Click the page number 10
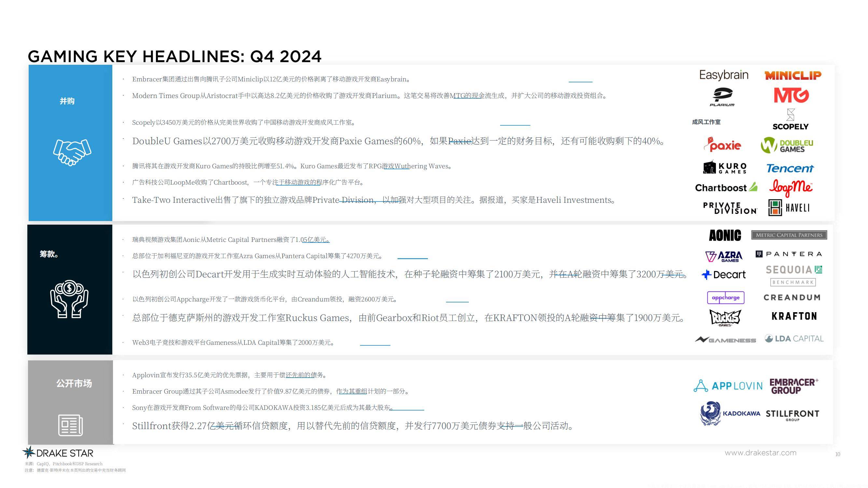868x488 pixels. coord(838,454)
